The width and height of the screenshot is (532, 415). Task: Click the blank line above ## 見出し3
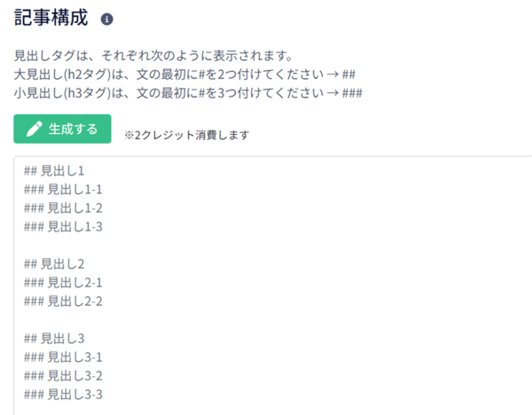point(271,320)
